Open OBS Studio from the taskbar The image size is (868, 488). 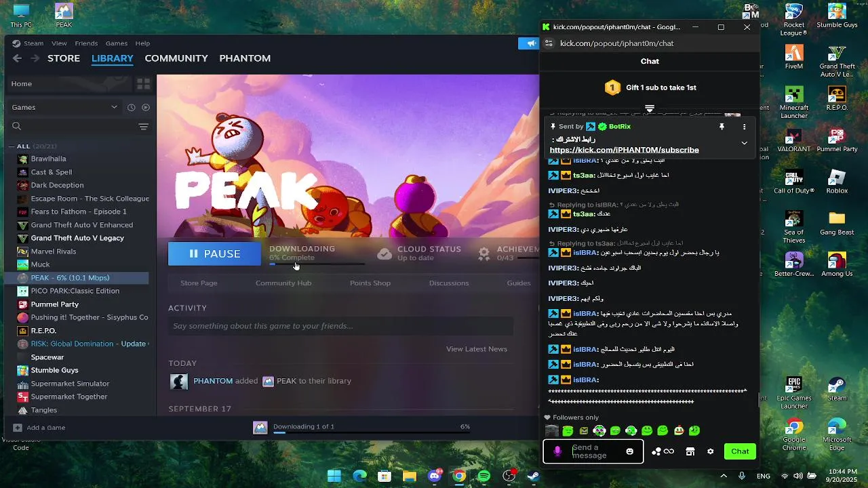(509, 476)
